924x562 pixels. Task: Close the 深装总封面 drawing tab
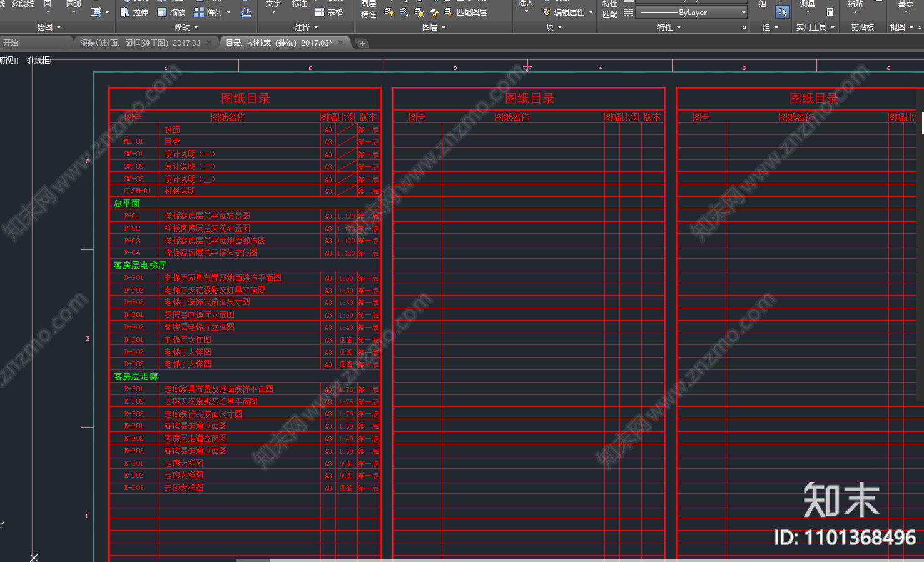210,43
